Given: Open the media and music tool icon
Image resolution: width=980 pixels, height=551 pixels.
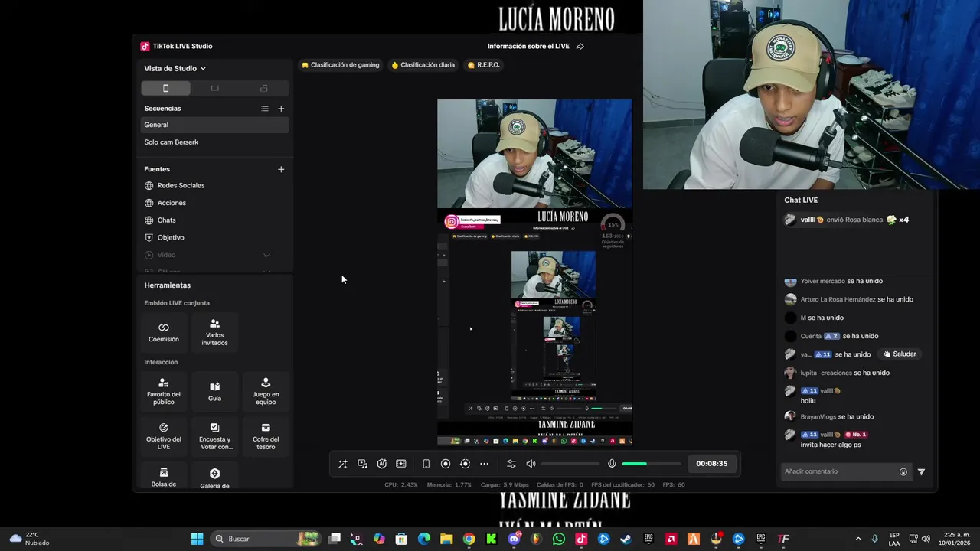Looking at the screenshot, I should (x=362, y=464).
